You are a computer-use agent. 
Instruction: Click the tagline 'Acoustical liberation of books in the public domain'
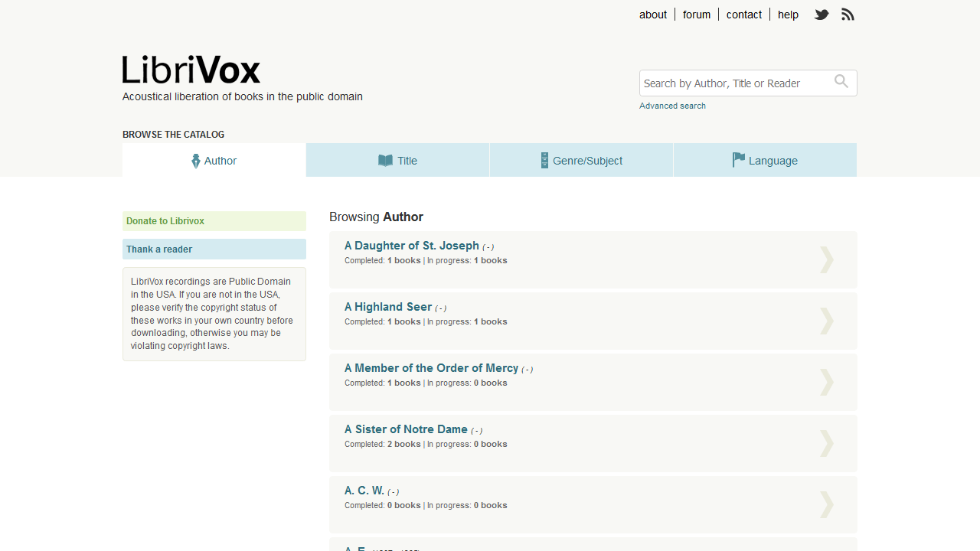pyautogui.click(x=243, y=96)
